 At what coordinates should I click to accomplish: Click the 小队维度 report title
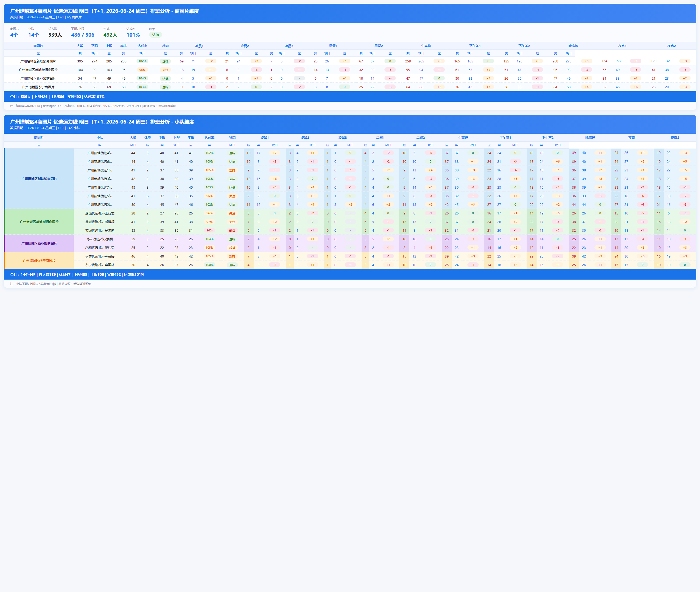[102, 122]
